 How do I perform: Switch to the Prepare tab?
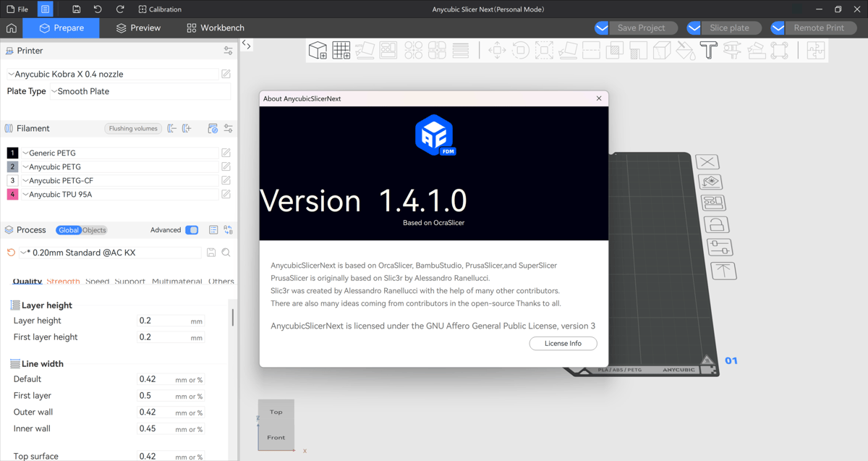pyautogui.click(x=61, y=28)
